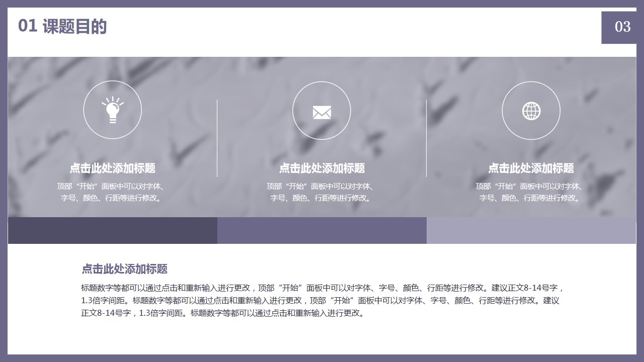Select the heading under the globe icon

point(531,168)
